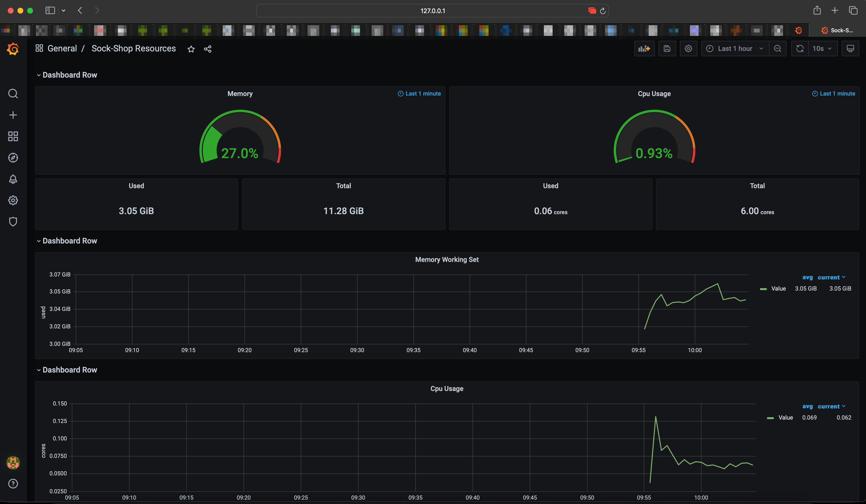Toggle the Memory Working Set Value series
This screenshot has height=504, width=866.
point(778,289)
